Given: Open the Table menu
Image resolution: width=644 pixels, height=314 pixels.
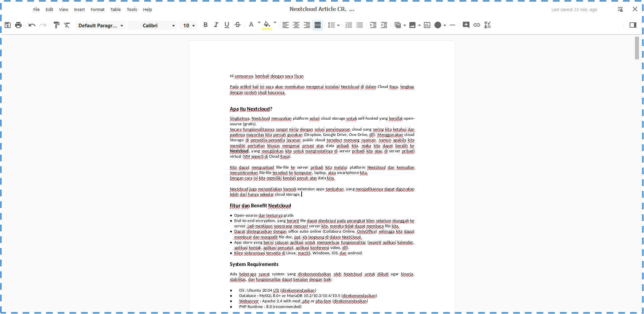Looking at the screenshot, I should tap(115, 9).
